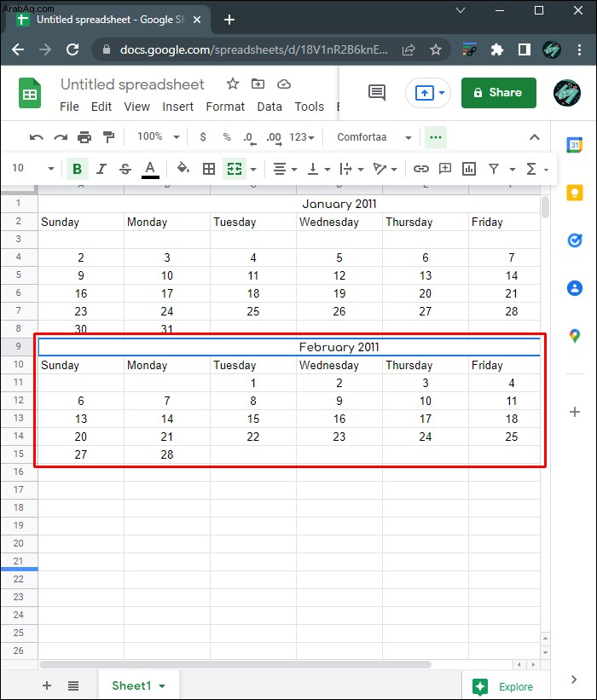Open more number formats 123 dropdown
Screen dimensions: 597x700
click(x=302, y=137)
